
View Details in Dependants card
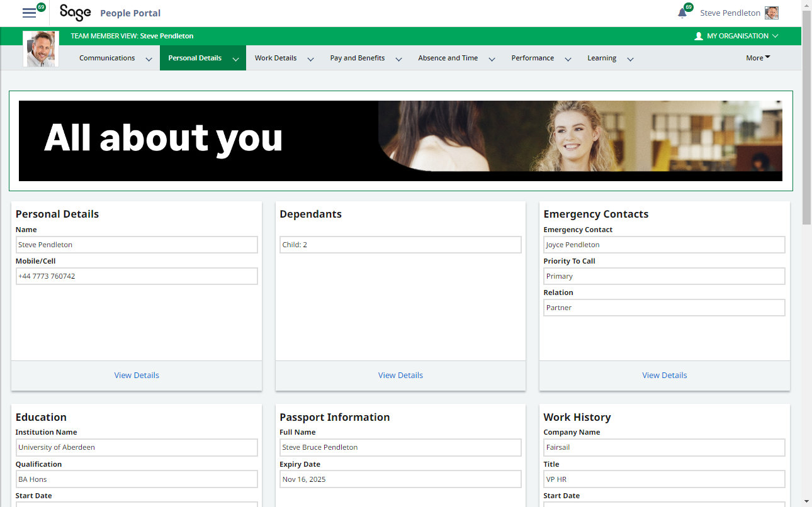(x=400, y=376)
